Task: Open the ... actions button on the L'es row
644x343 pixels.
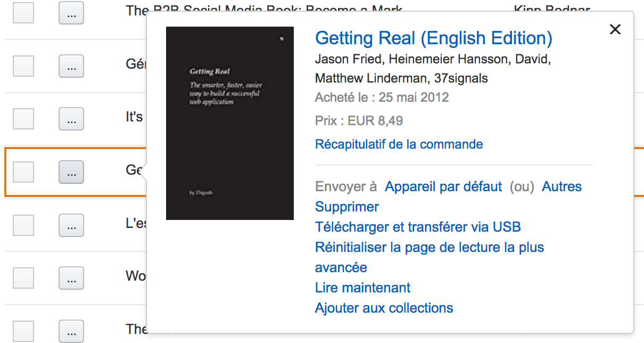Action: [71, 225]
